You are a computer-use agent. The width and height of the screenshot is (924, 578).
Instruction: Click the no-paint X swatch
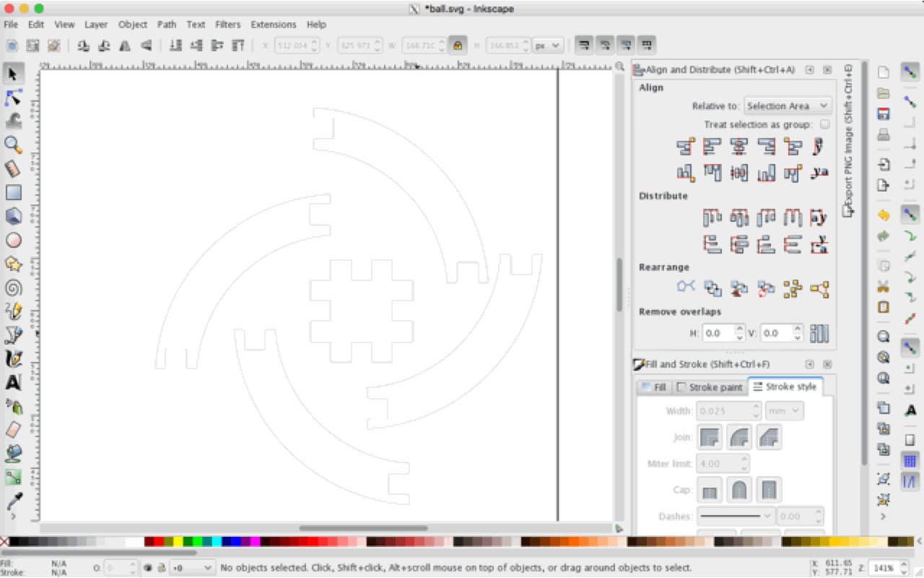click(x=5, y=542)
